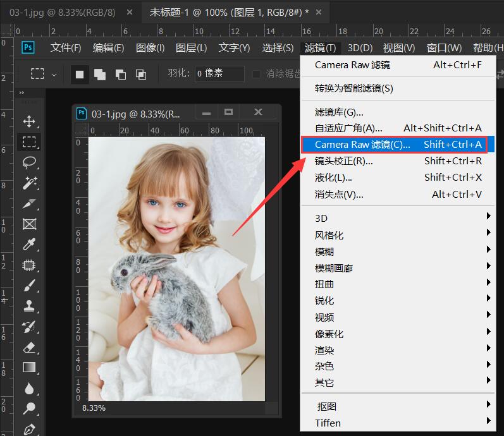This screenshot has width=504, height=436.
Task: Choose Camera Raw 滤镜(C)... highlighted item
Action: (x=398, y=144)
